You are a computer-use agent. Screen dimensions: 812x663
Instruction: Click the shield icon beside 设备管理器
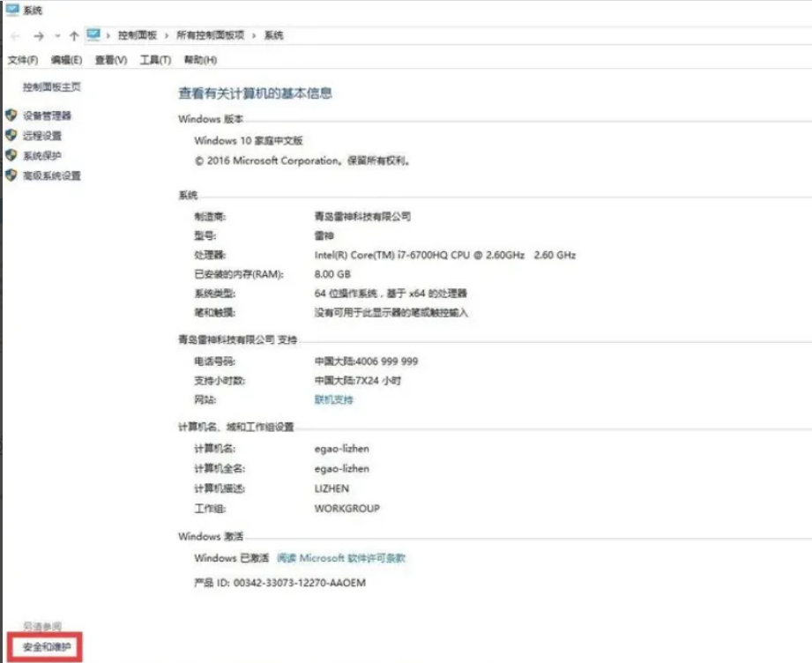click(x=9, y=116)
